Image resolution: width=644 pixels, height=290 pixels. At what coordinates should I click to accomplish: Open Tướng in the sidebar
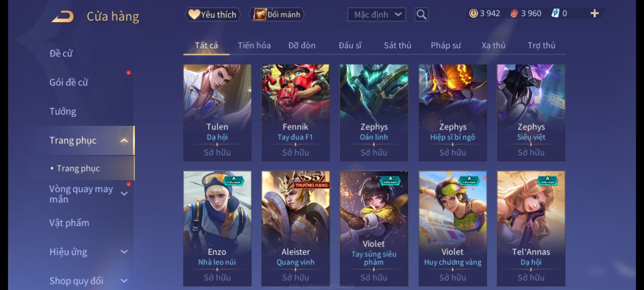click(63, 111)
